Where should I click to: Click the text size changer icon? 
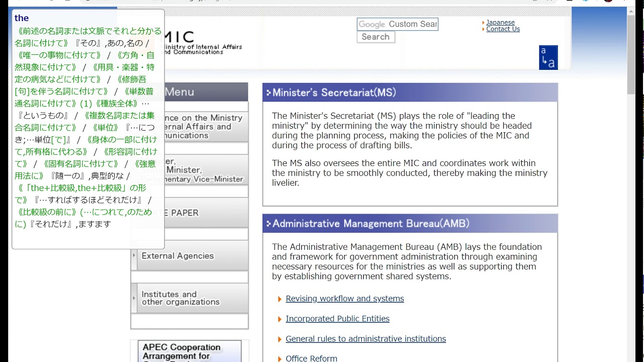click(x=548, y=57)
